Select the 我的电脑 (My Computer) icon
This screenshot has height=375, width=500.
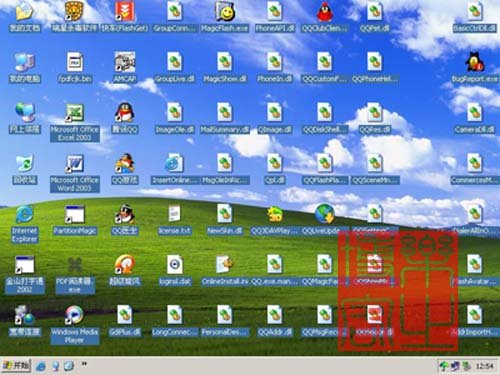[24, 62]
